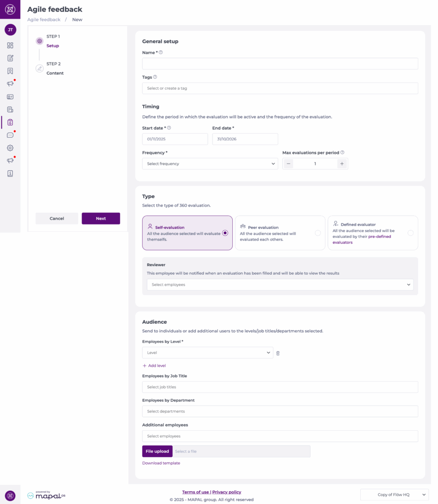
Task: Open the chat bubble icon in sidebar
Action: point(10,135)
